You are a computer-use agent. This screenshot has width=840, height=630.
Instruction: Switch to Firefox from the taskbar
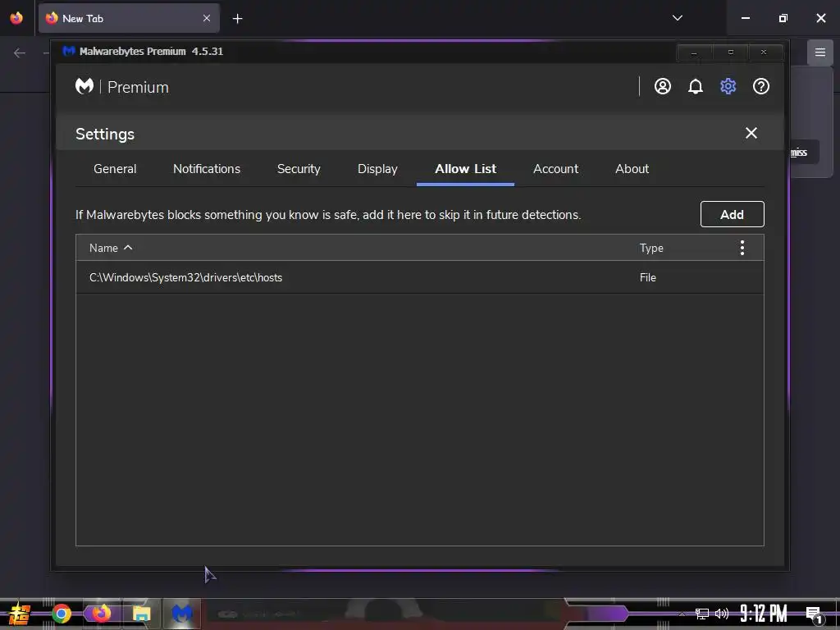(101, 614)
